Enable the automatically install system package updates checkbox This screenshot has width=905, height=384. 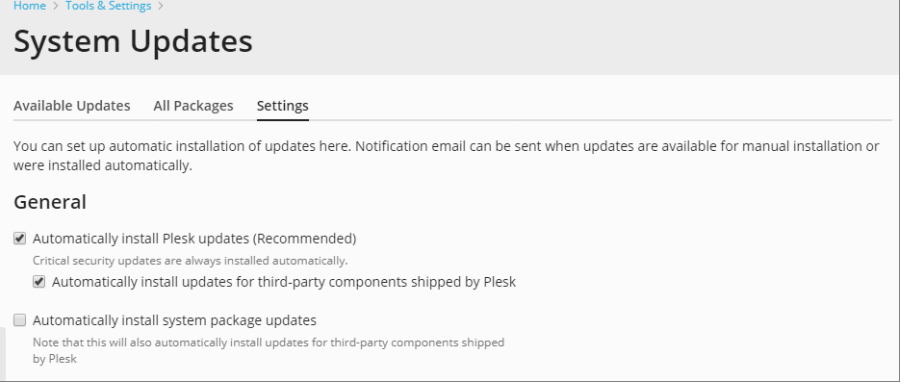point(20,320)
